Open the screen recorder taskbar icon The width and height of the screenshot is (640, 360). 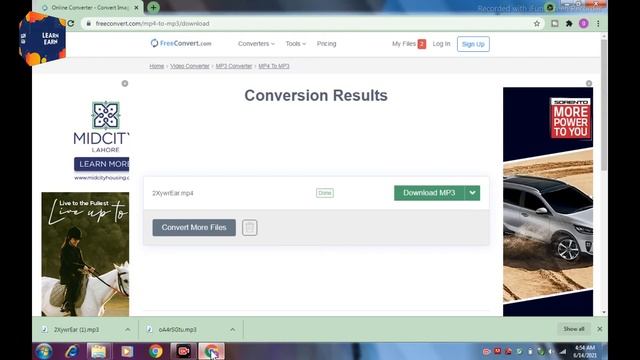click(184, 351)
